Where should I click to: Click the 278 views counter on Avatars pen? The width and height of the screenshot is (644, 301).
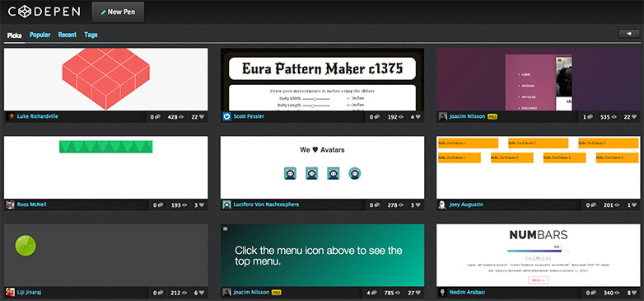(396, 205)
